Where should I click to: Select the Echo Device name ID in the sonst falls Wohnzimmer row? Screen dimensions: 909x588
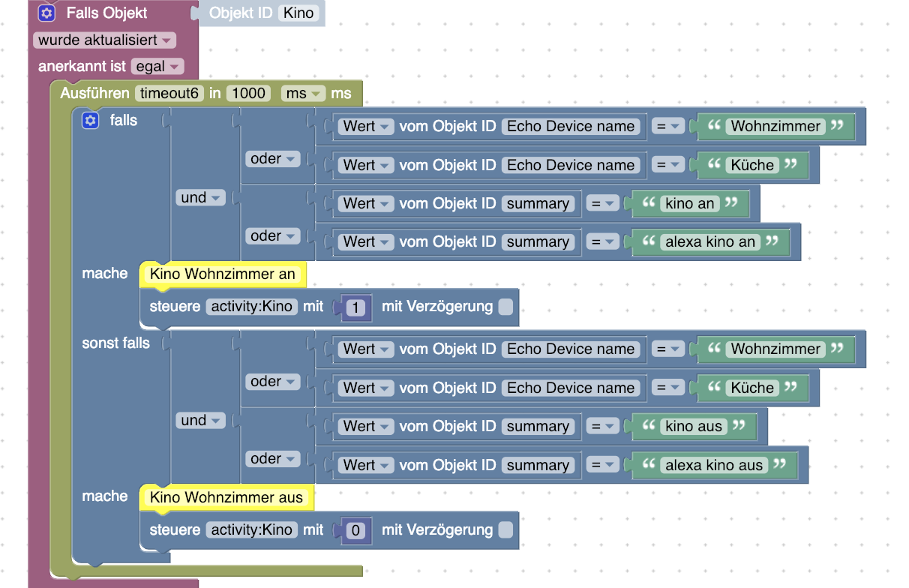pyautogui.click(x=571, y=349)
